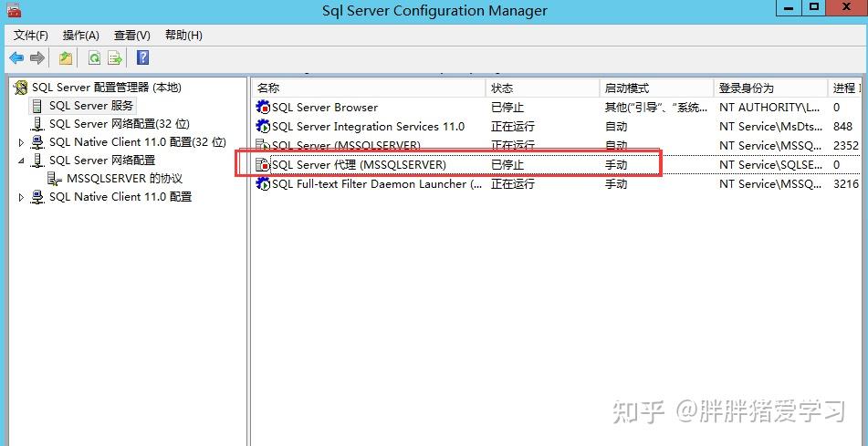Click the Up one level folder icon
This screenshot has height=446, width=868.
[66, 57]
